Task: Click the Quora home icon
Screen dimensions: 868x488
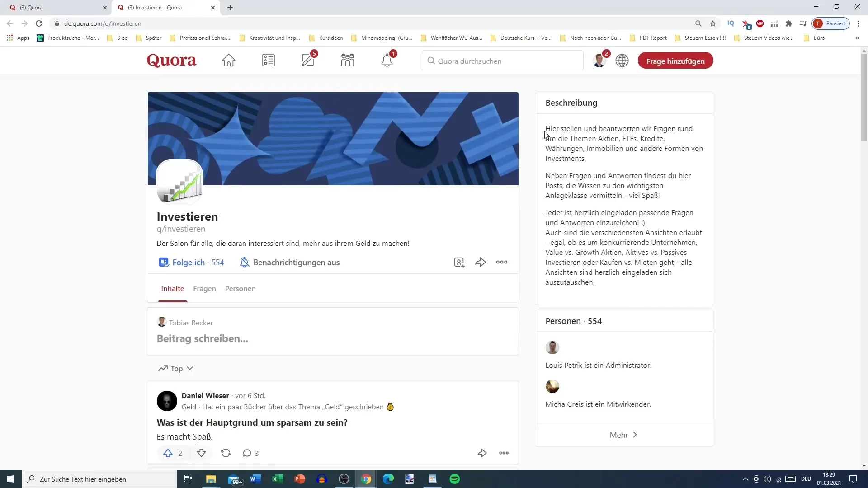Action: 228,60
